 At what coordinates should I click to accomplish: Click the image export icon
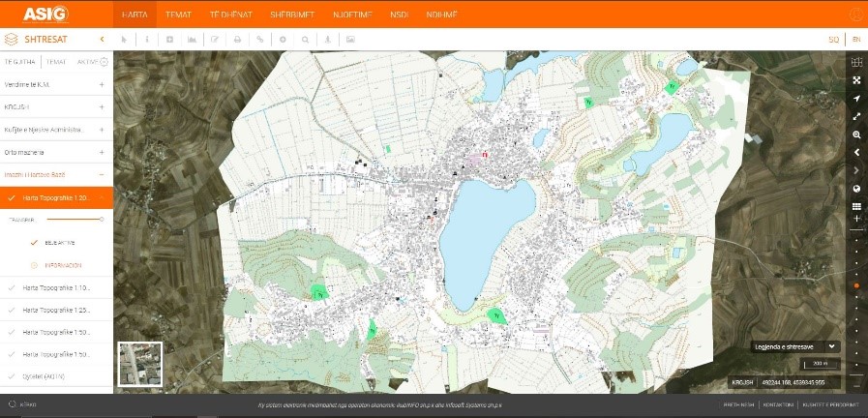350,40
